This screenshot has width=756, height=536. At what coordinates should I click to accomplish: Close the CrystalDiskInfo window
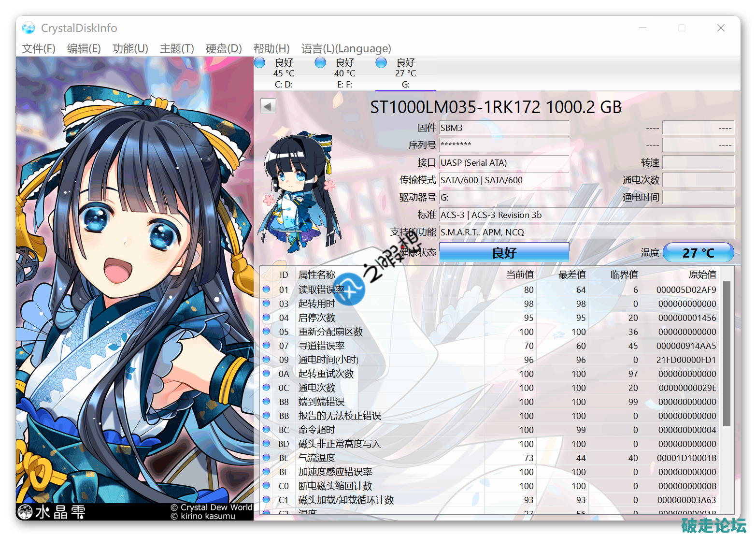click(x=721, y=28)
